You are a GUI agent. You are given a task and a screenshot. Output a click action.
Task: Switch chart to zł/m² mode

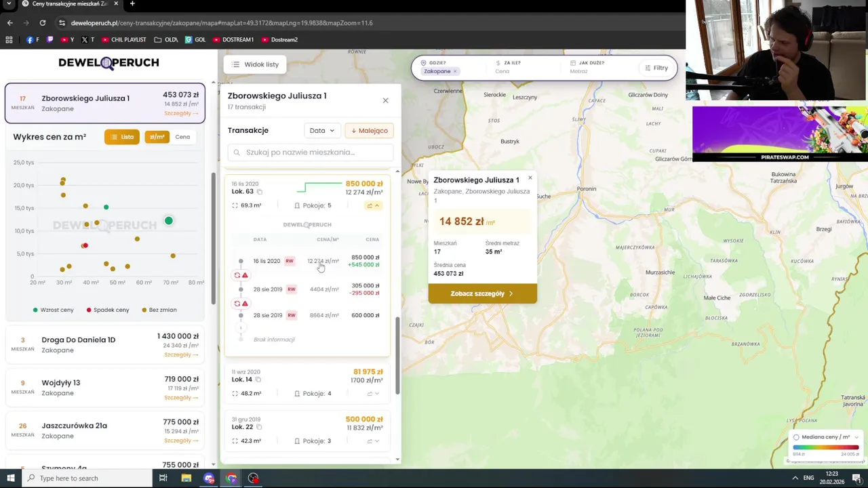point(157,137)
